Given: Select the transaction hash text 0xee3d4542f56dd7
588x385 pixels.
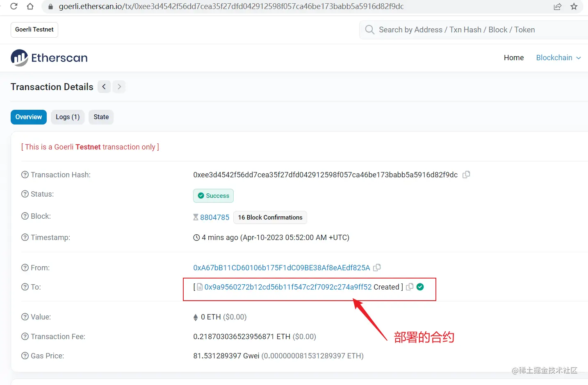Looking at the screenshot, I should [x=325, y=175].
